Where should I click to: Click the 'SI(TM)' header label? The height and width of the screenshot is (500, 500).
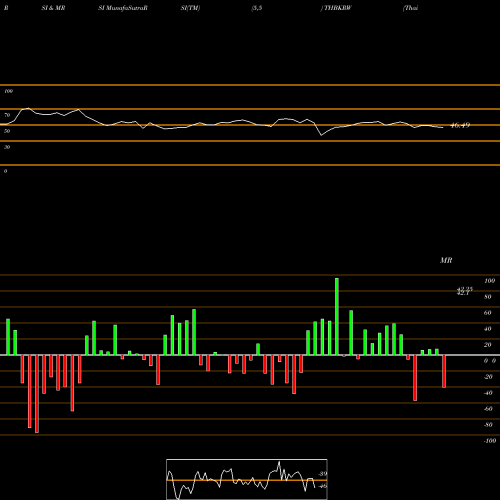coord(190,8)
